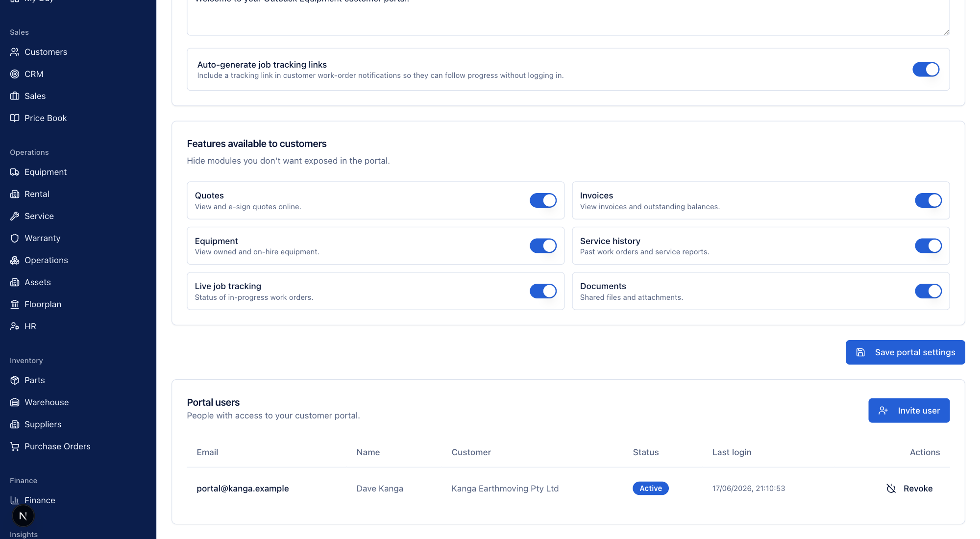Click the Sales briefcase icon
This screenshot has height=539, width=980.
[15, 96]
